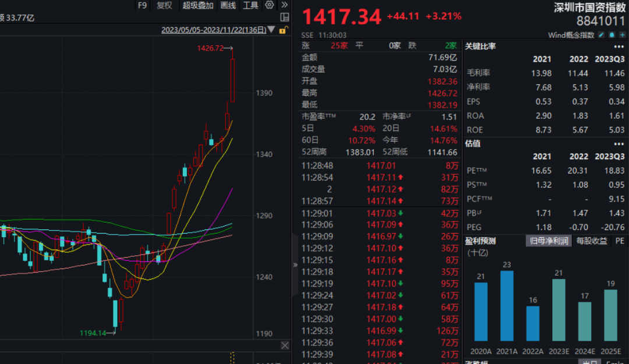
Task: Close the sub-chart via the × icon
Action: click(285, 345)
